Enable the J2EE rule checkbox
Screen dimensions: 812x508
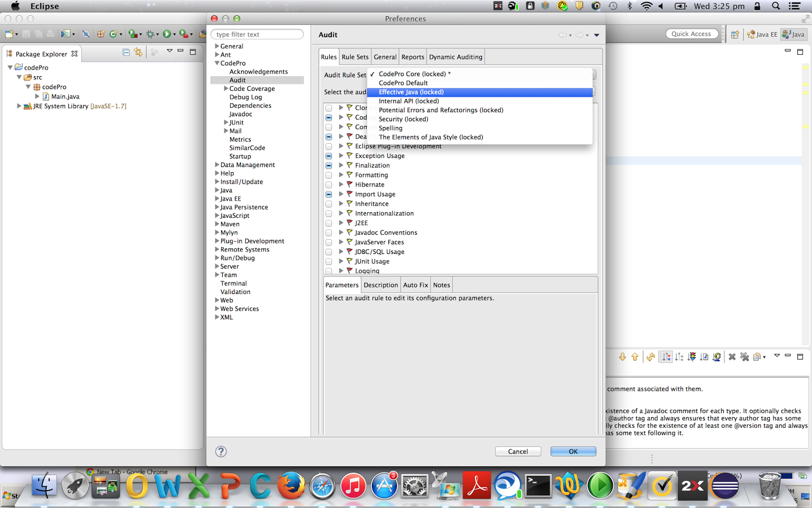pos(329,223)
